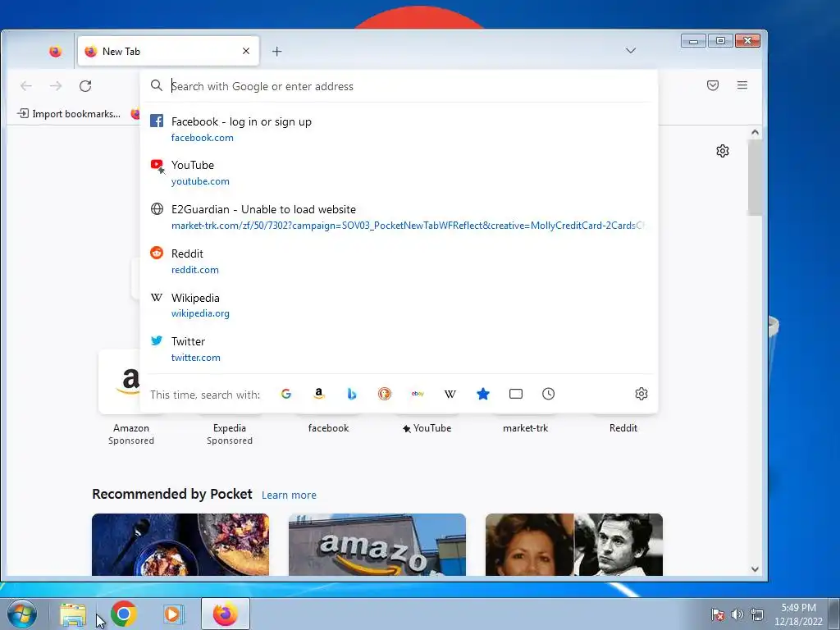Open the Amazon Sponsored shortcut
The height and width of the screenshot is (630, 840).
(130, 399)
